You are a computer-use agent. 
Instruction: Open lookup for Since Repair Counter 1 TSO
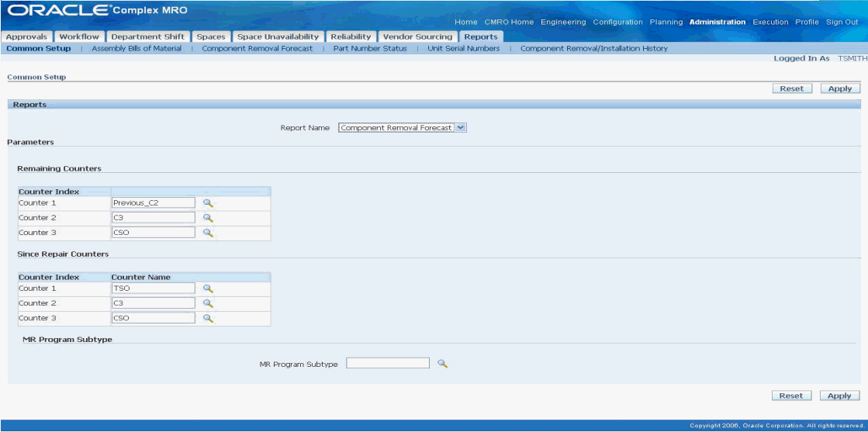[x=208, y=289]
